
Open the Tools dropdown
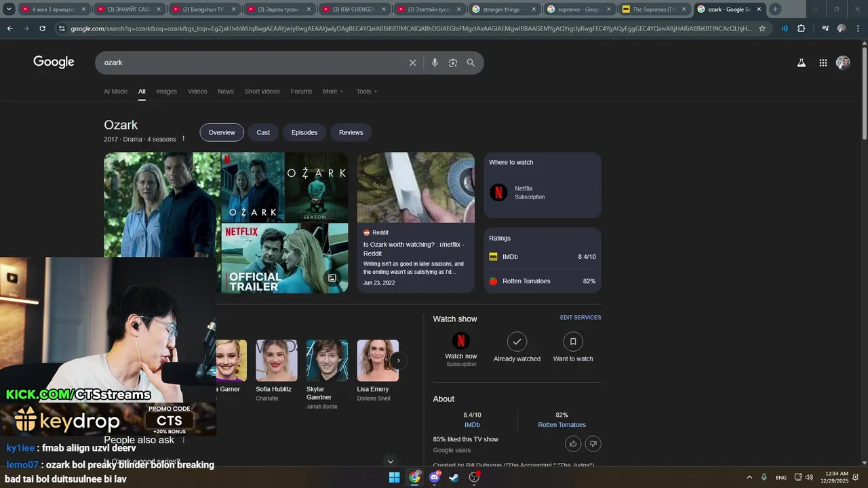tap(367, 91)
